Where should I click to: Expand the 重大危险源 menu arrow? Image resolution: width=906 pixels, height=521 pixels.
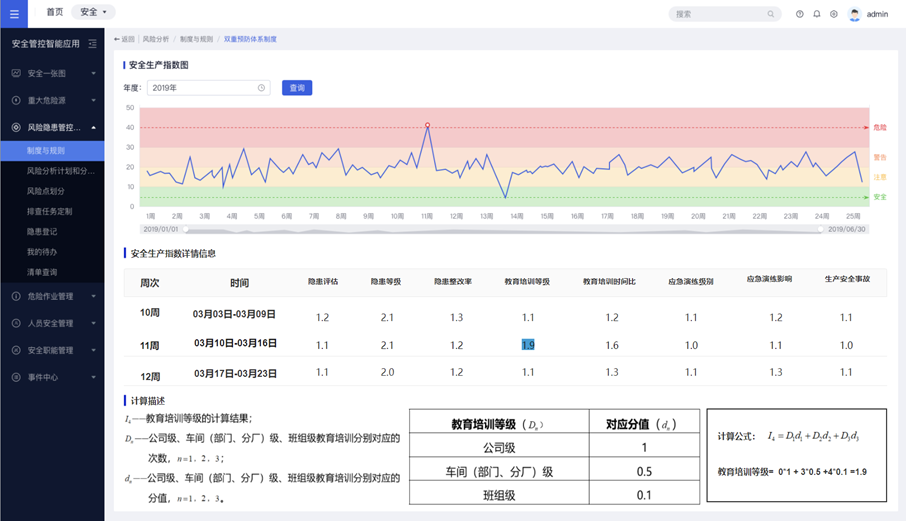[94, 101]
